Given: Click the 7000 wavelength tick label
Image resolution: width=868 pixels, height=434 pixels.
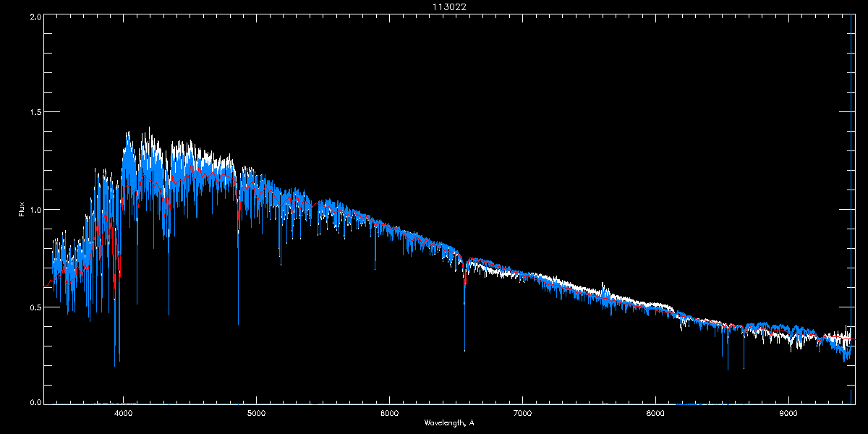Looking at the screenshot, I should pyautogui.click(x=522, y=413).
